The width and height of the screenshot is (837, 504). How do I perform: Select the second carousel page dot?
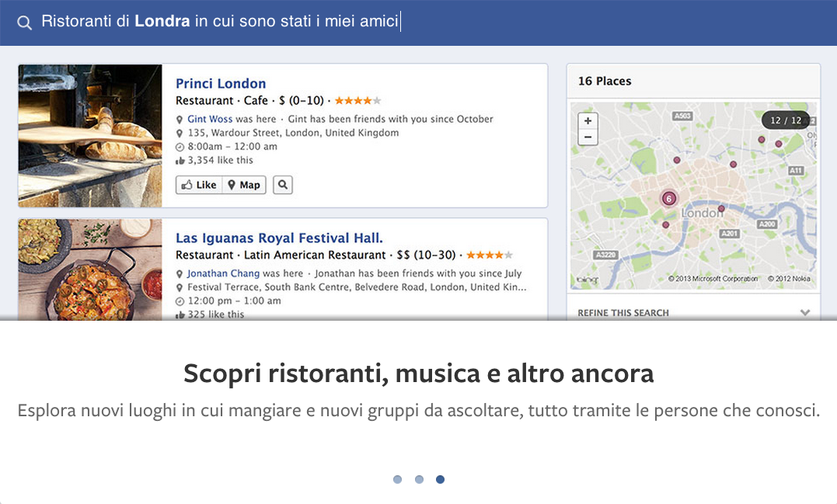(x=419, y=479)
